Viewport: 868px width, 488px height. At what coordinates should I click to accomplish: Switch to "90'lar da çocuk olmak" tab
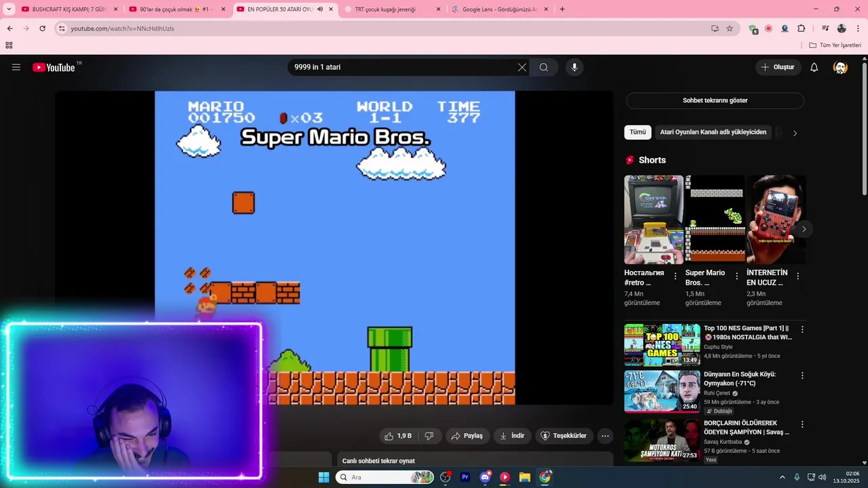pyautogui.click(x=176, y=9)
